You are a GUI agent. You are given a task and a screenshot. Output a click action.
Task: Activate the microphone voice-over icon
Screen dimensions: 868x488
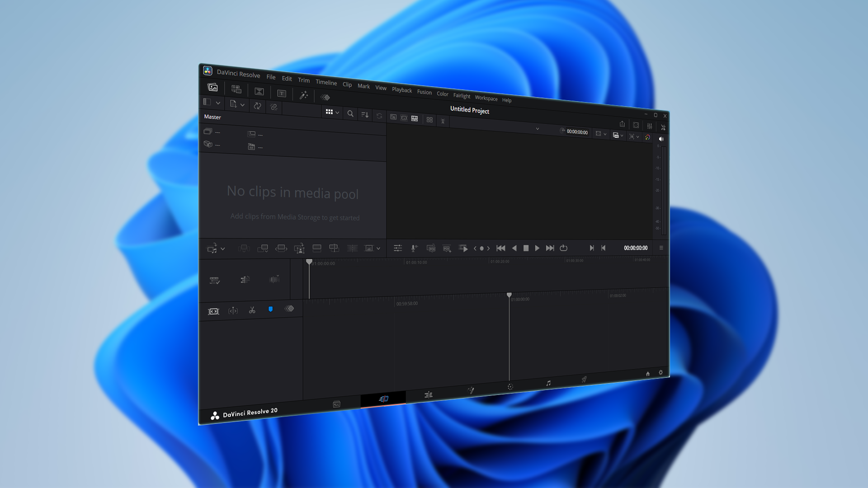(x=414, y=248)
